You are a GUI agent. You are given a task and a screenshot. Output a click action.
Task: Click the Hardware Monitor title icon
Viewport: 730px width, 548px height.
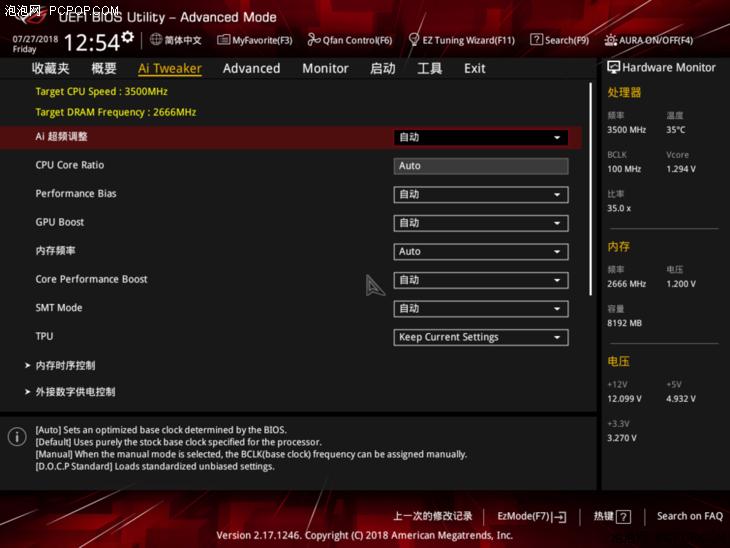point(613,67)
